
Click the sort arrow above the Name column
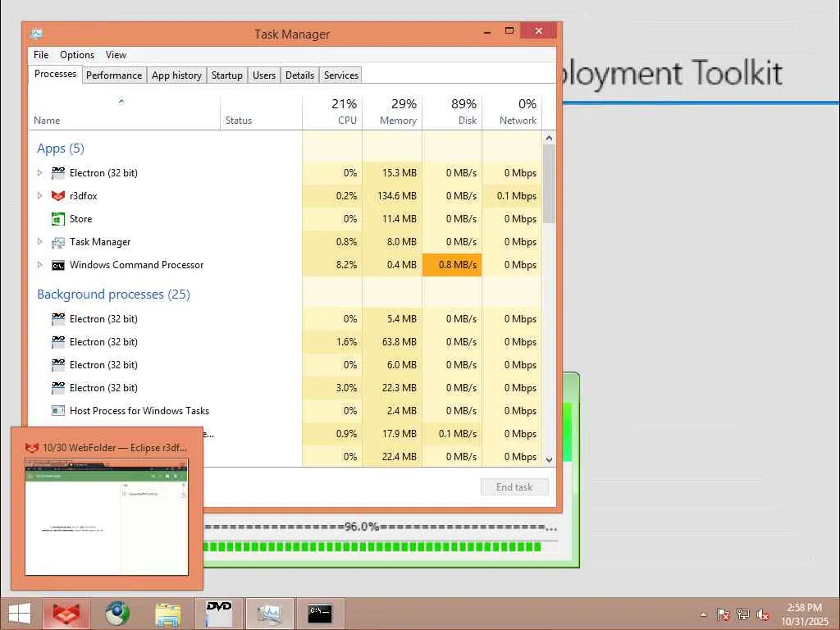(x=121, y=101)
